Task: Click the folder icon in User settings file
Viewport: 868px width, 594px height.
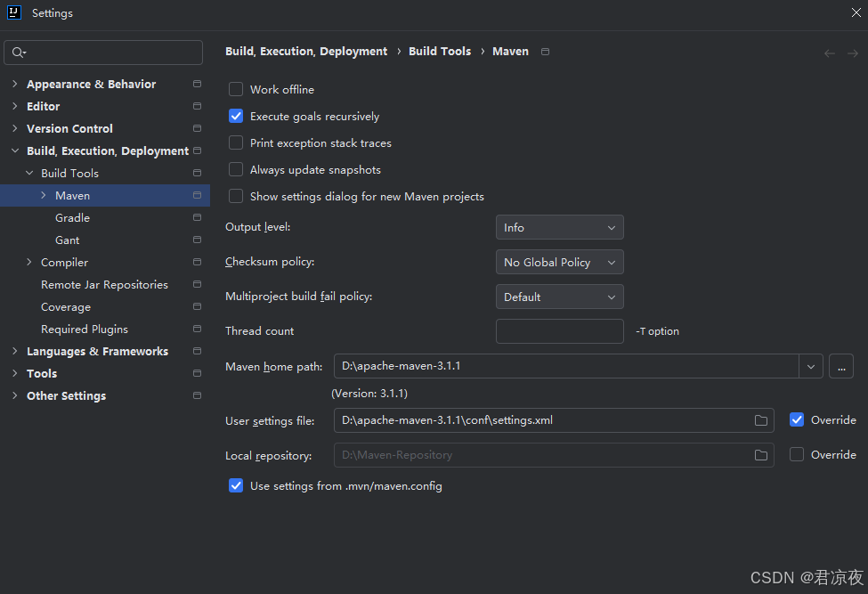Action: [x=761, y=420]
